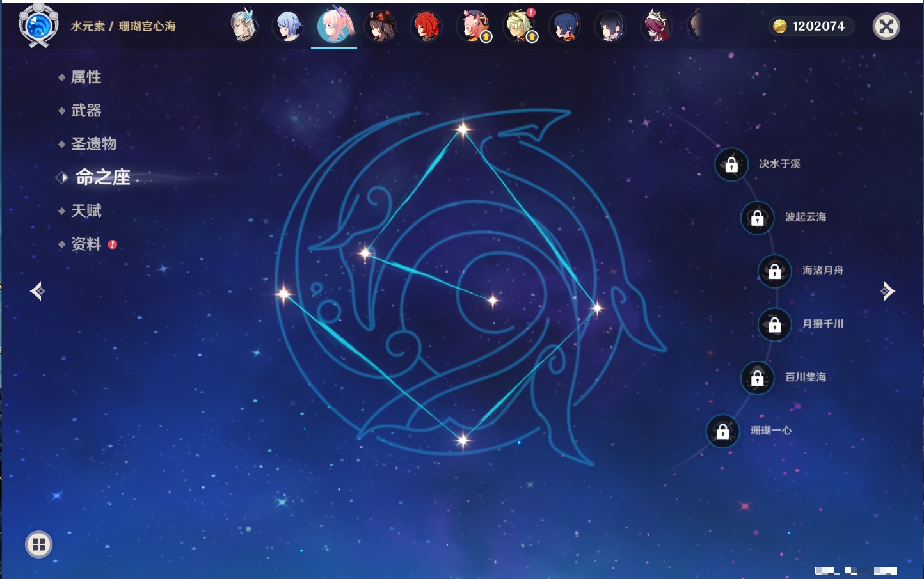This screenshot has height=579, width=924.
Task: Click the lock icon beside 海渚月舟
Action: (774, 271)
